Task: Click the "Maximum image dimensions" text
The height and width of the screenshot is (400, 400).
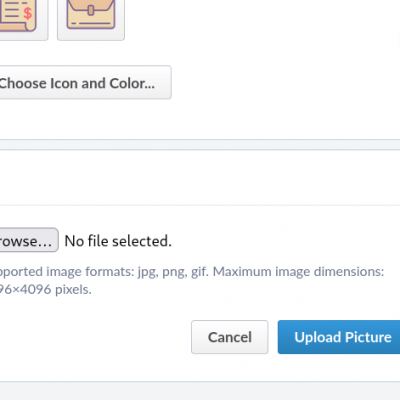Action: (299, 272)
